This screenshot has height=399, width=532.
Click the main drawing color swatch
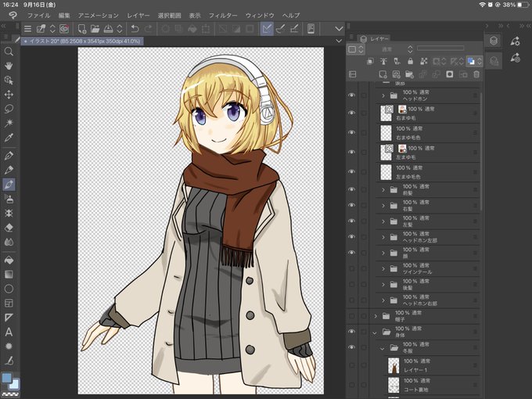pyautogui.click(x=6, y=378)
